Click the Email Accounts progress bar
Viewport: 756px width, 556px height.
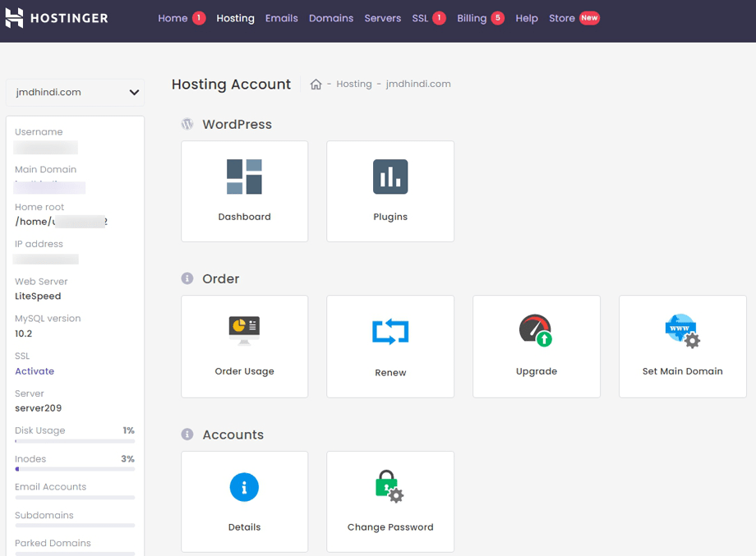(x=75, y=497)
